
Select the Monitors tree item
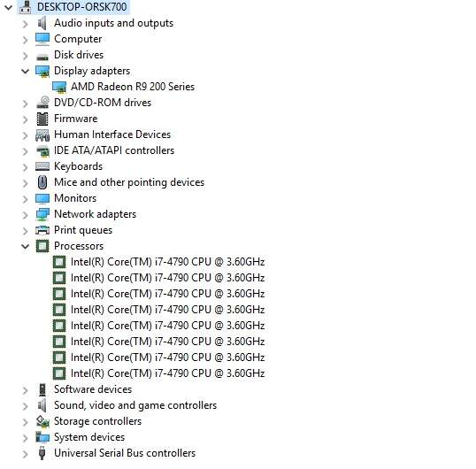point(75,198)
